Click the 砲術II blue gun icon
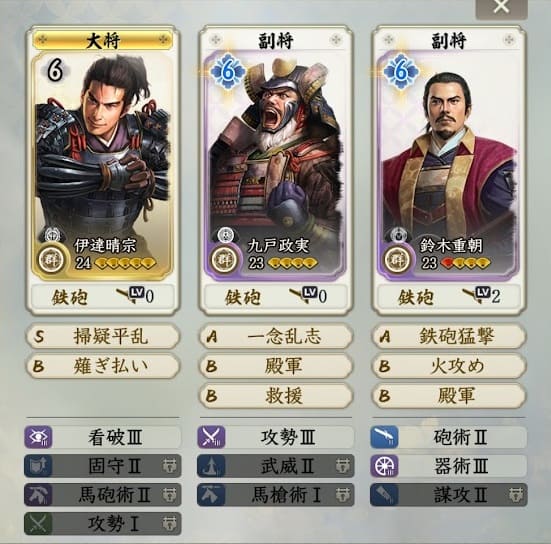 pyautogui.click(x=384, y=437)
